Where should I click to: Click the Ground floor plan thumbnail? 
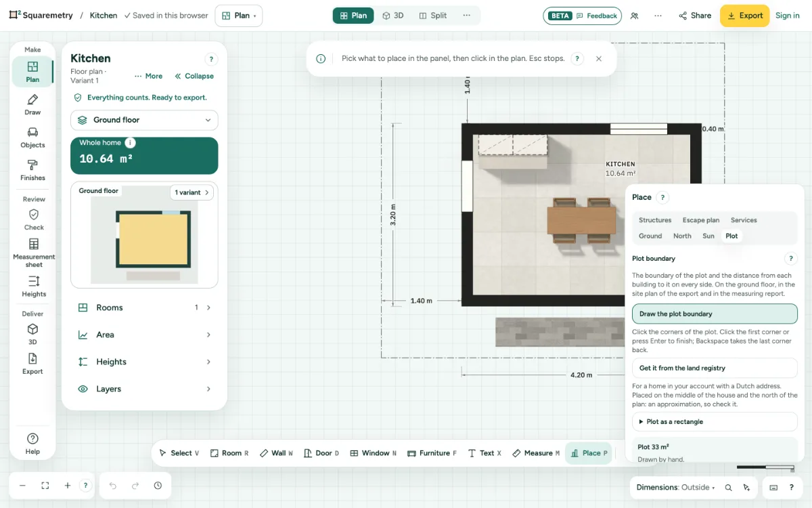(144, 235)
